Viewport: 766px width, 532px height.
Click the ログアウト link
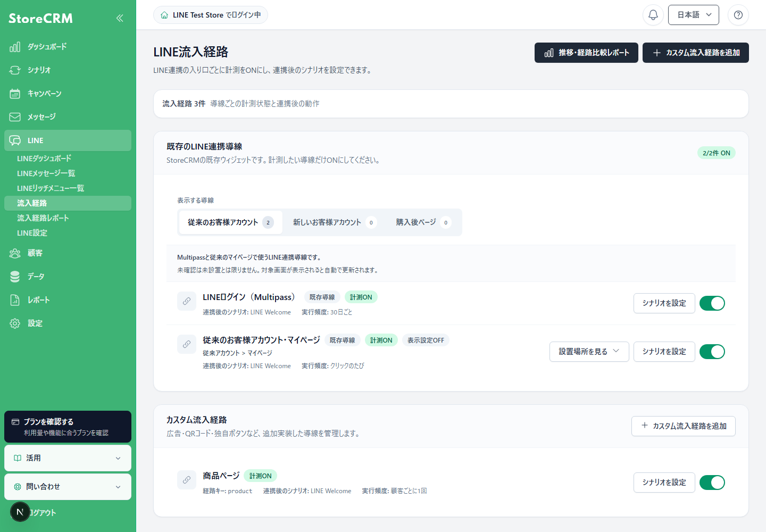pos(43,513)
